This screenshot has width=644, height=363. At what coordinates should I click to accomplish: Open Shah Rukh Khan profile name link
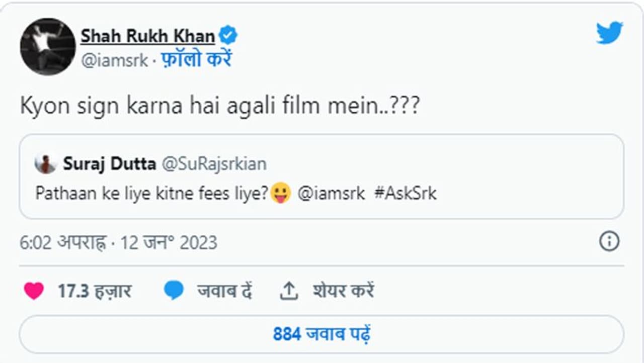point(147,36)
